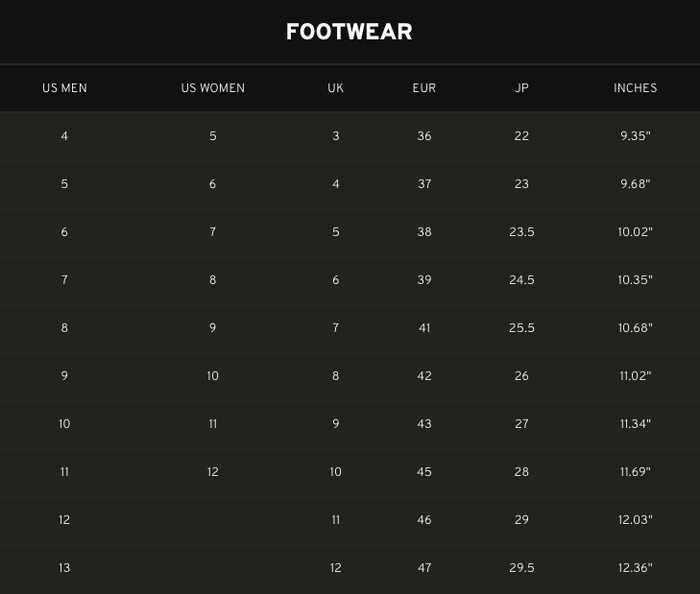Image resolution: width=700 pixels, height=594 pixels.
Task: Click the INCHES column header
Action: [635, 88]
